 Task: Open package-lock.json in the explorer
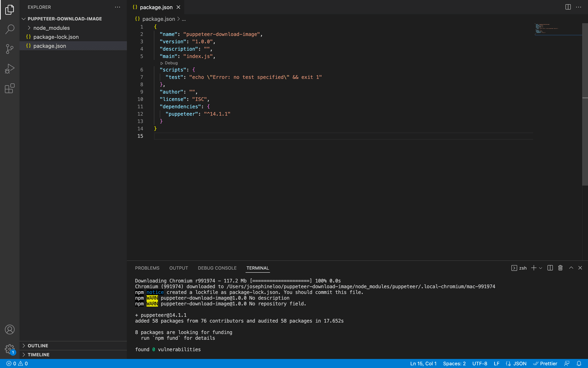pos(73,37)
